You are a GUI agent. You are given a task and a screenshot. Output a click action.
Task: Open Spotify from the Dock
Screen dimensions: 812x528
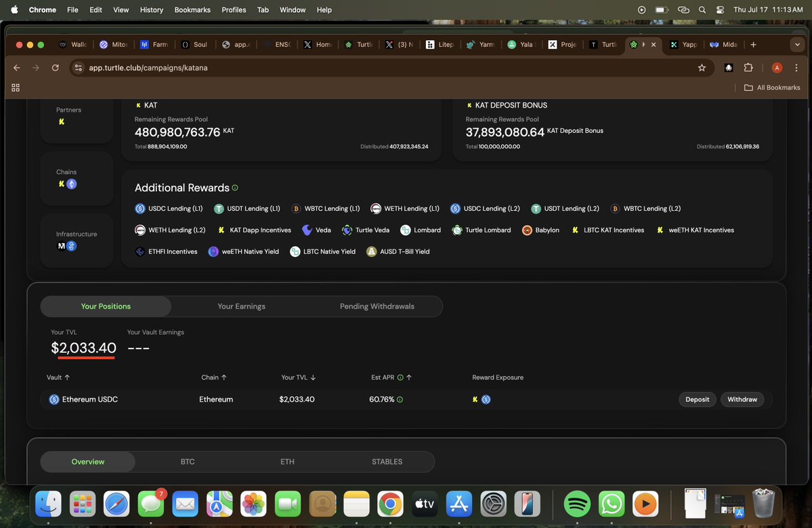[577, 504]
